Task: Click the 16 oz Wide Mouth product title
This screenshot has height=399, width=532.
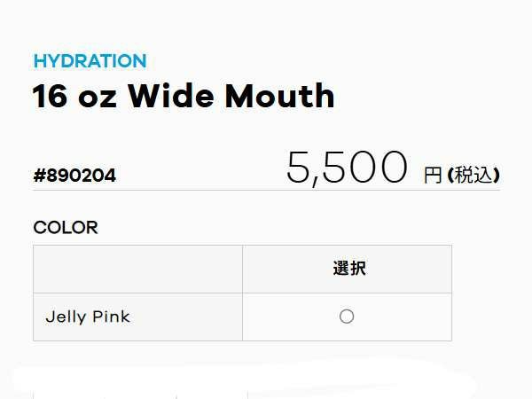Action: (184, 96)
